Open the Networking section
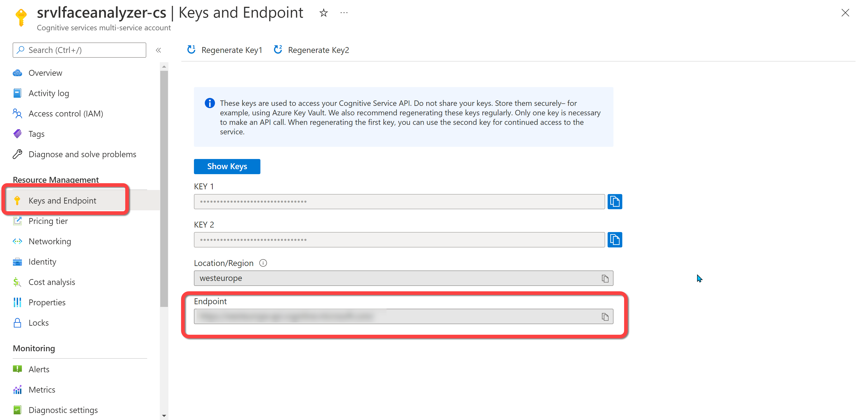Image resolution: width=868 pixels, height=420 pixels. pyautogui.click(x=50, y=241)
